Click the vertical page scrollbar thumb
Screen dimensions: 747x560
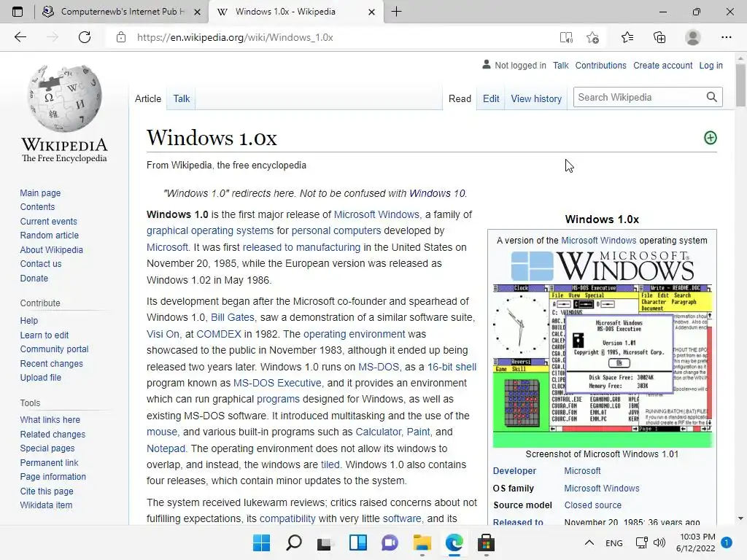click(740, 85)
